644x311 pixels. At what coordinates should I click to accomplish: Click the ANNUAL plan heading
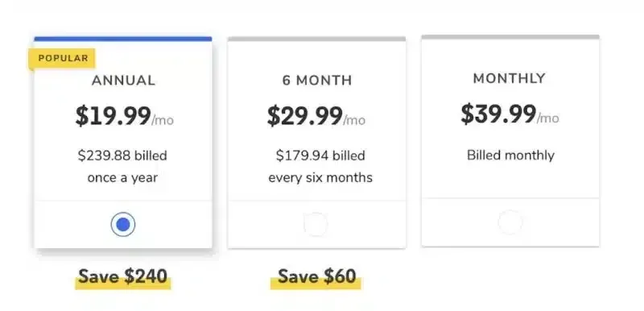pos(124,80)
